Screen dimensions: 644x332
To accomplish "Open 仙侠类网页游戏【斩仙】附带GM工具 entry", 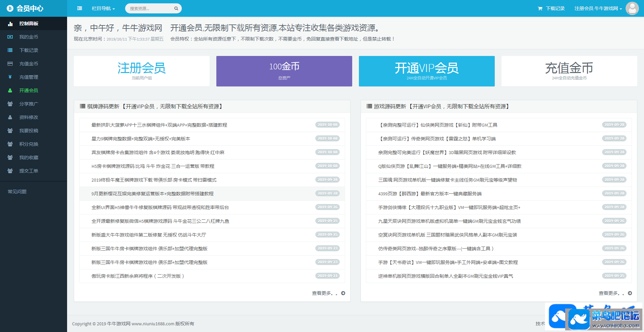I will [x=499, y=125].
